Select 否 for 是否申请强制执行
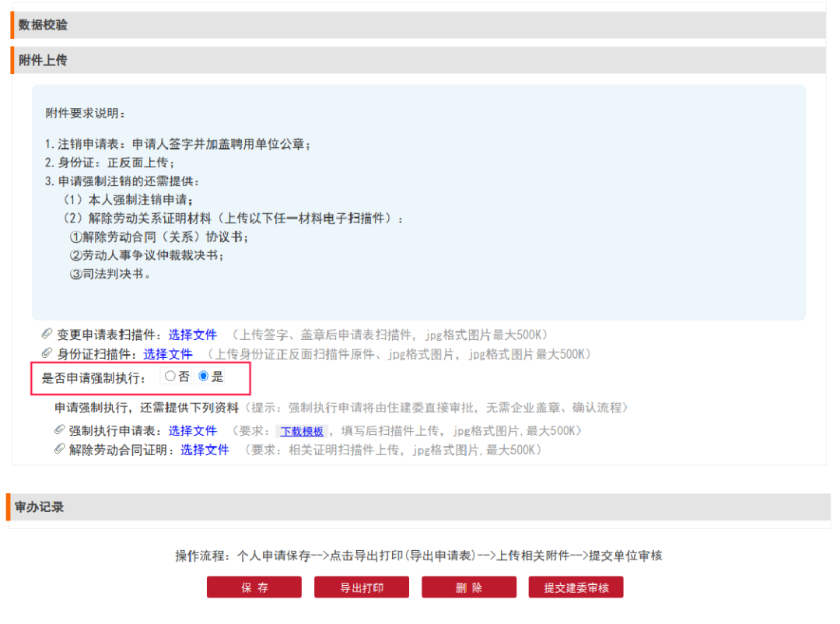 click(x=170, y=377)
